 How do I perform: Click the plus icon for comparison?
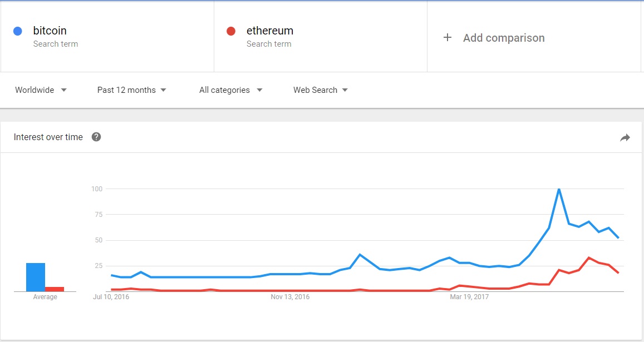point(448,38)
